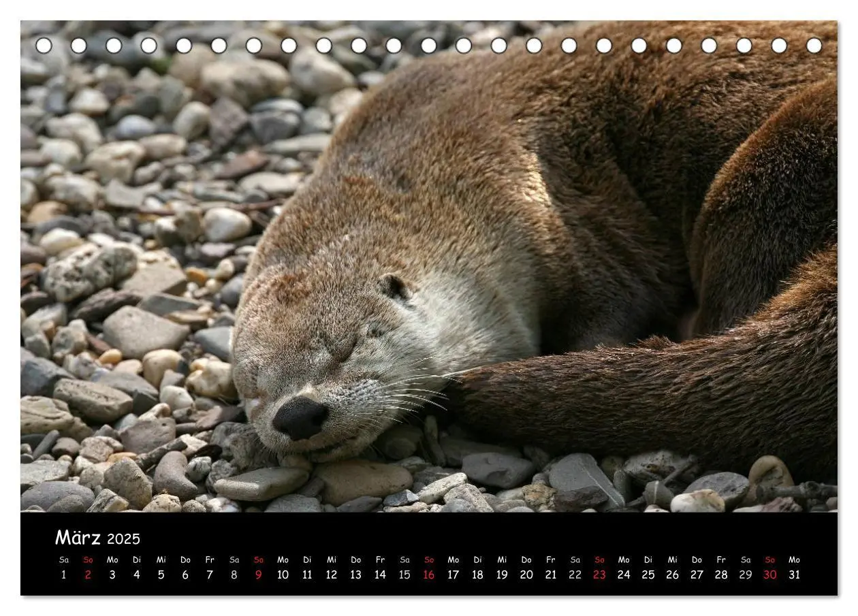The image size is (858, 616).
Task: Select day 26 in the calendar strip
Action: [x=673, y=574]
